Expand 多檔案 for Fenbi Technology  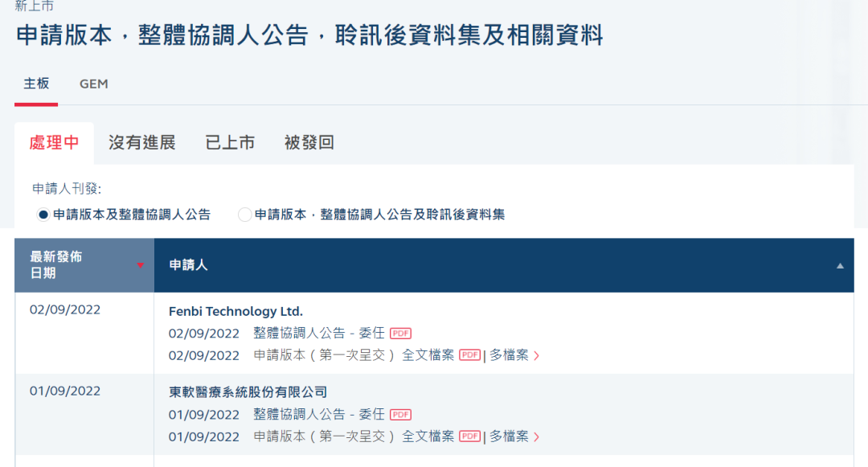pyautogui.click(x=514, y=355)
